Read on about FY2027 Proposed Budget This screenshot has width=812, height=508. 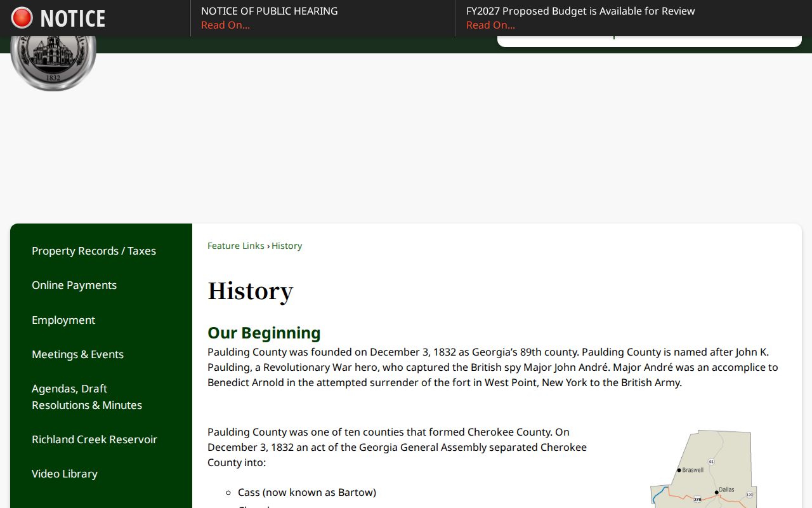pos(490,25)
